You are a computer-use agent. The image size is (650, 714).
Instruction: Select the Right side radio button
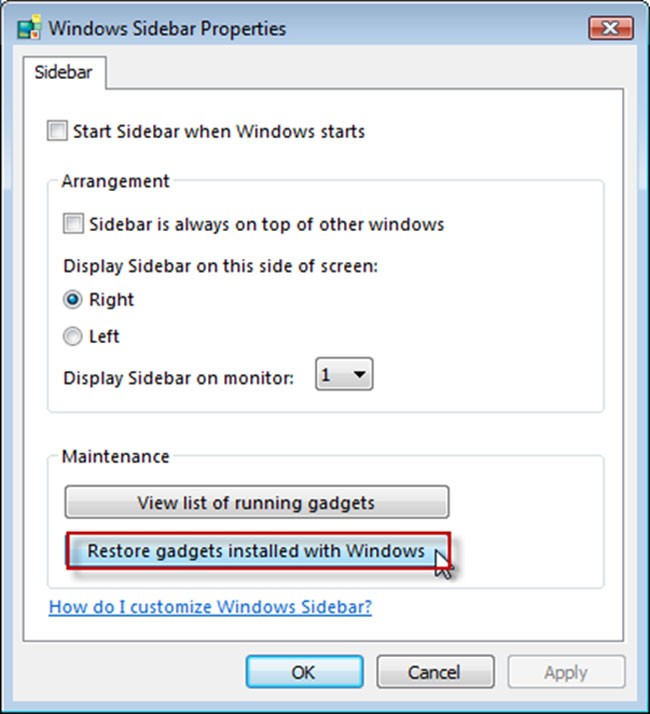click(73, 300)
